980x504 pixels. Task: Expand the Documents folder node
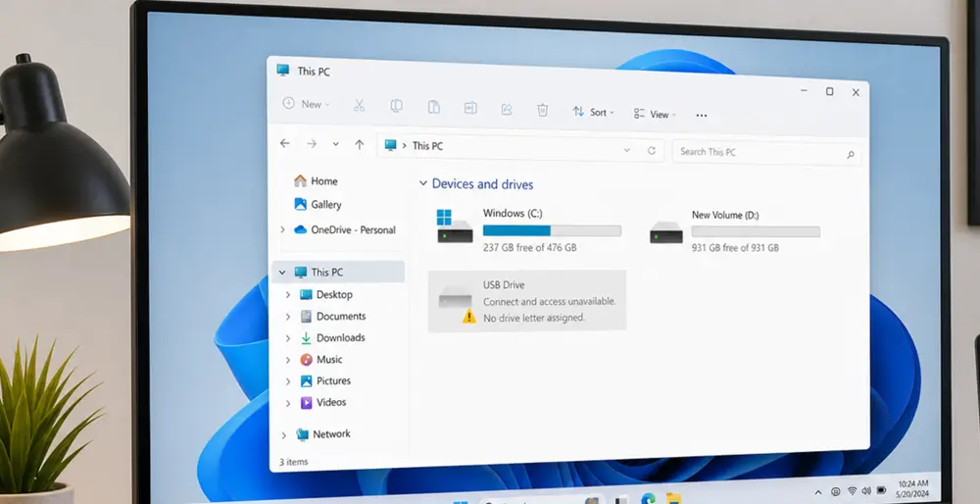(288, 317)
